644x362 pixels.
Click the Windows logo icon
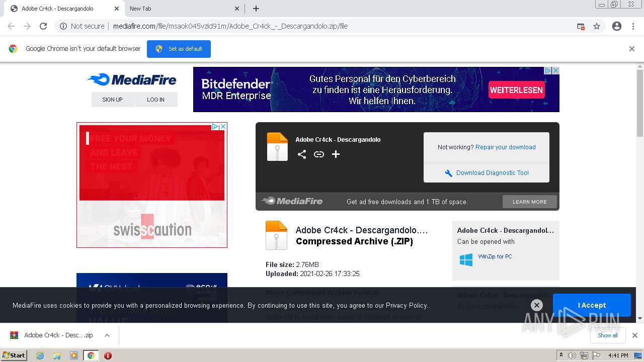(466, 260)
